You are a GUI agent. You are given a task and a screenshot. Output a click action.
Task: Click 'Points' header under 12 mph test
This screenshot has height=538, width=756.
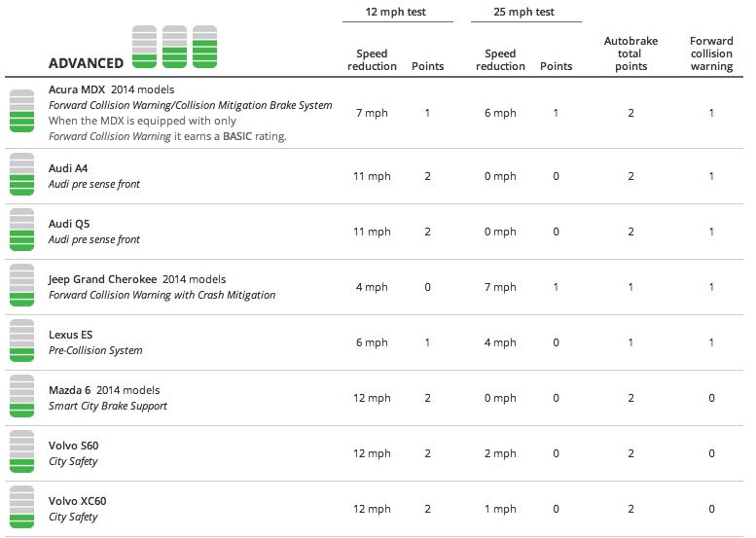click(427, 66)
